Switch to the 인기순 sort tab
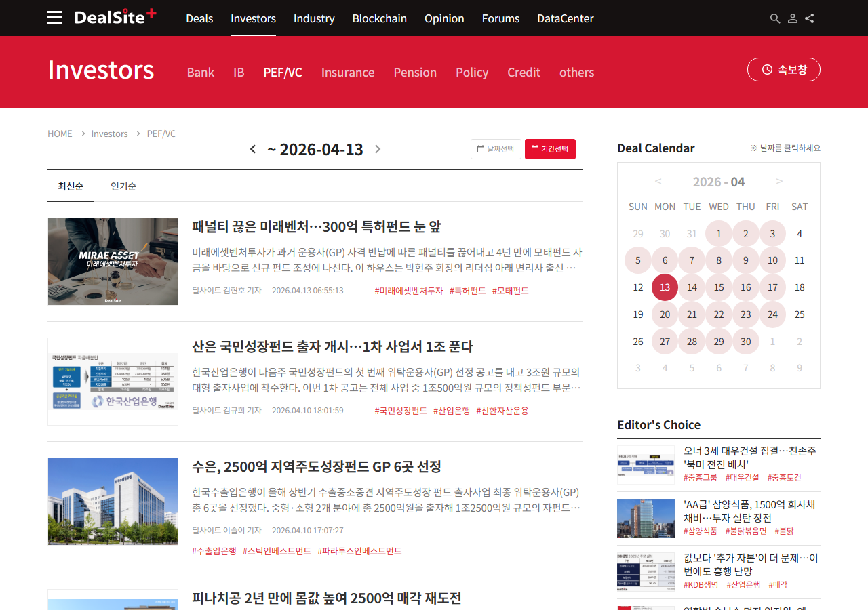Image resolution: width=868 pixels, height=610 pixels. pyautogui.click(x=123, y=186)
